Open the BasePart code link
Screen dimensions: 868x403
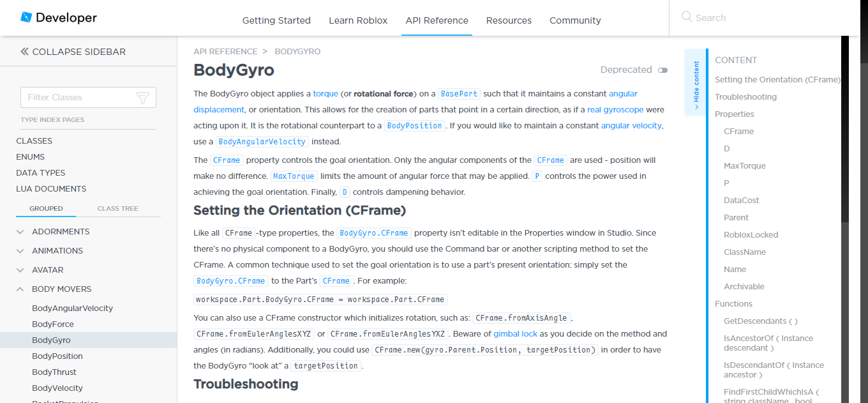tap(459, 94)
